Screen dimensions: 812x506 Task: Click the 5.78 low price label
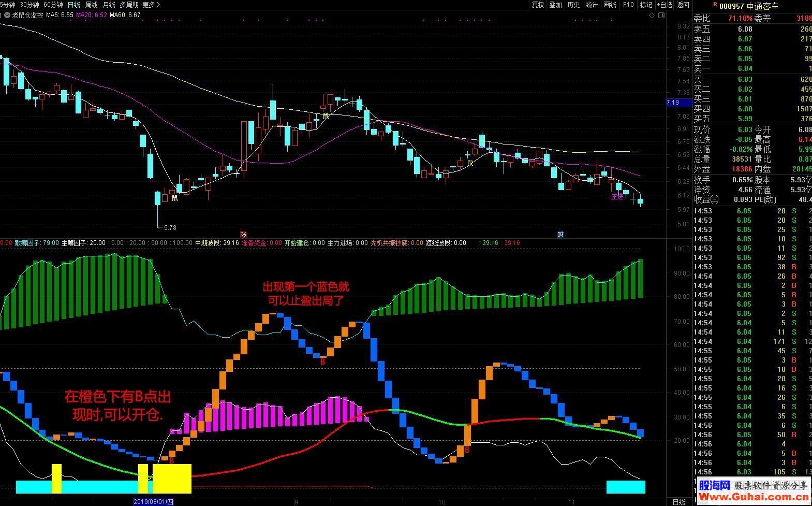click(169, 227)
